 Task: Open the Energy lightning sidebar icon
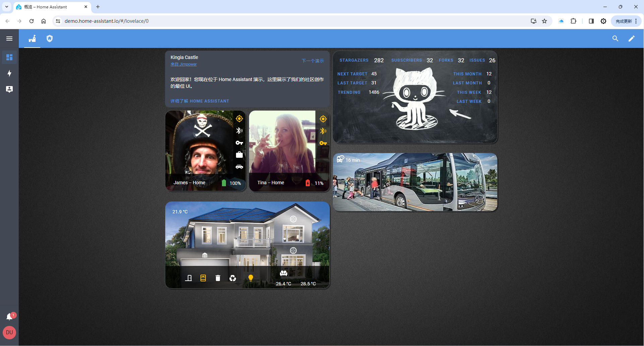point(9,73)
